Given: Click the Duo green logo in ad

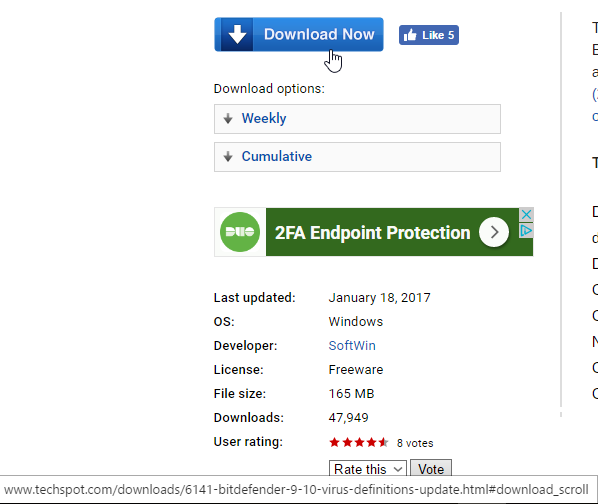Looking at the screenshot, I should (240, 232).
